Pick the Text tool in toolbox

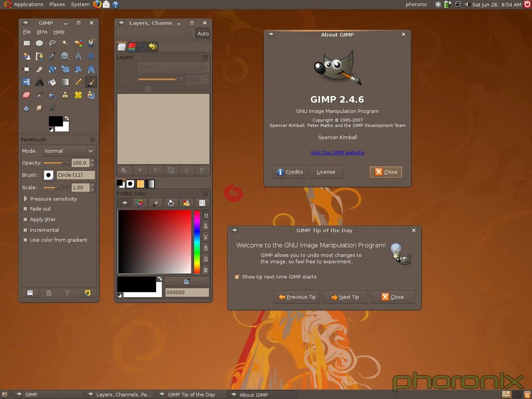(39, 82)
